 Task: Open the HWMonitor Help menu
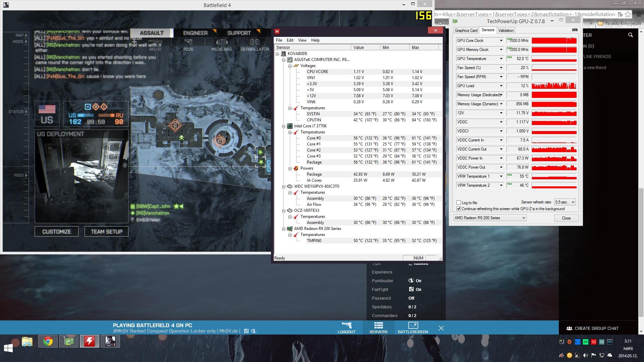(x=315, y=40)
